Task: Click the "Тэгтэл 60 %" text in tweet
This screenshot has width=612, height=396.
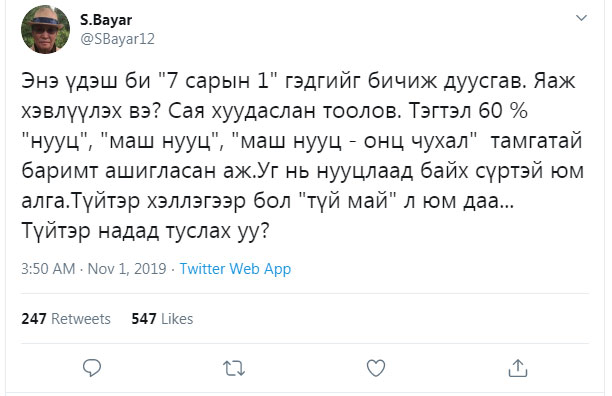Action: click(468, 111)
